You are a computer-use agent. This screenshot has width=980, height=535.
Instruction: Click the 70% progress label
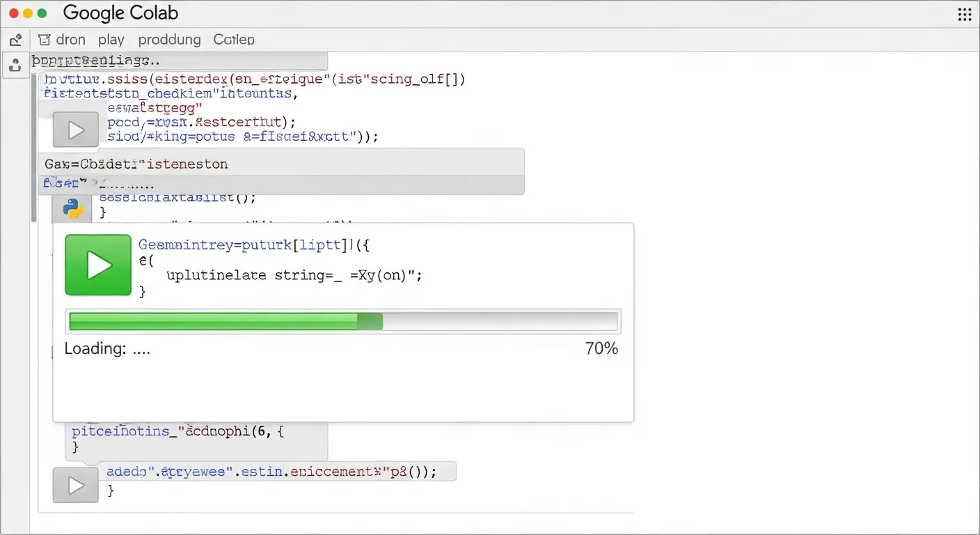point(601,348)
